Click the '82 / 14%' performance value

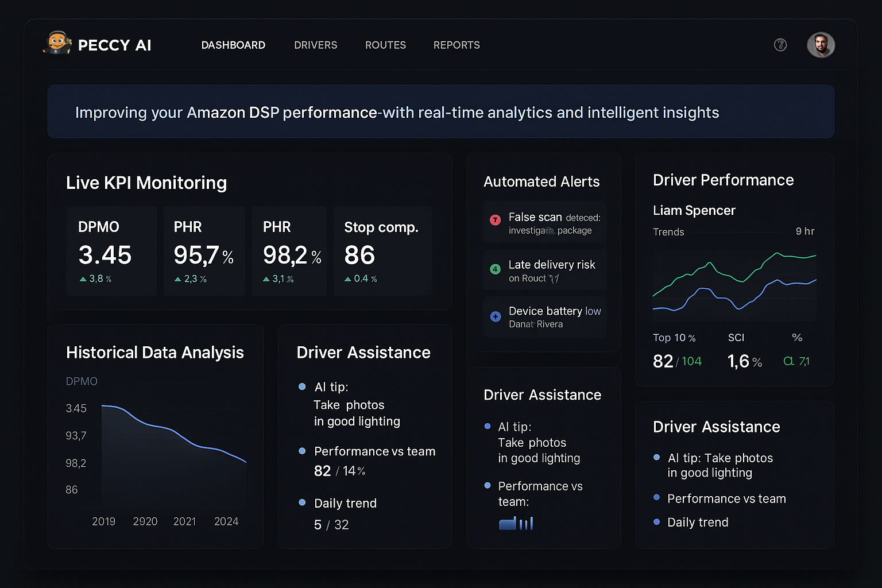click(x=340, y=471)
